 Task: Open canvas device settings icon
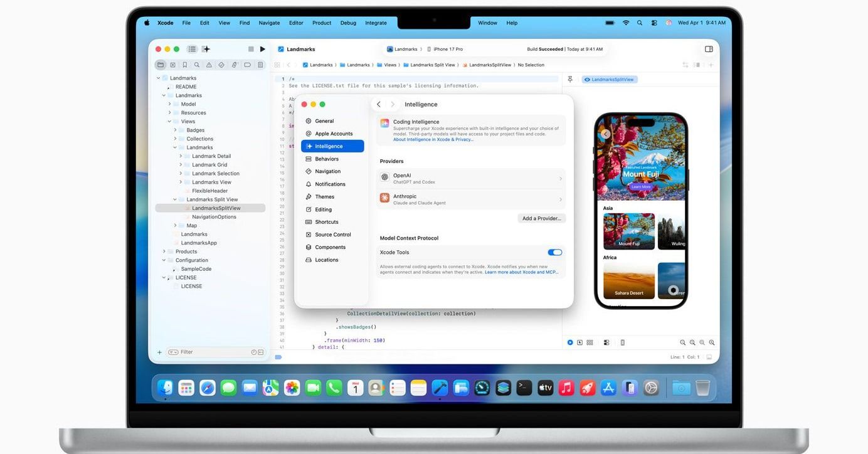(x=606, y=342)
